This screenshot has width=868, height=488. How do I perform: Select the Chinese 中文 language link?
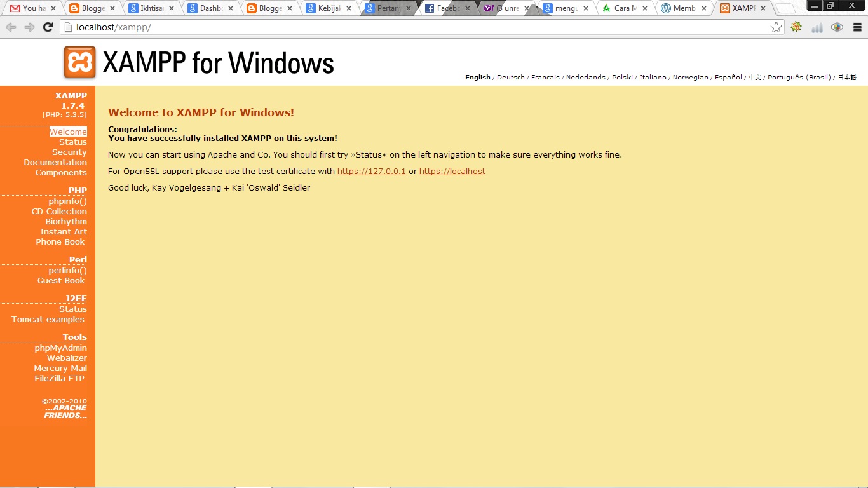[755, 77]
